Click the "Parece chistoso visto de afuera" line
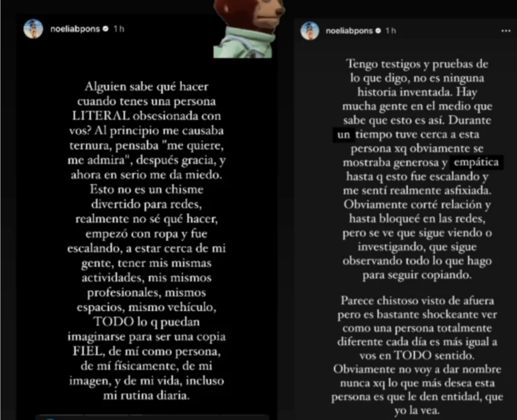 (x=417, y=301)
